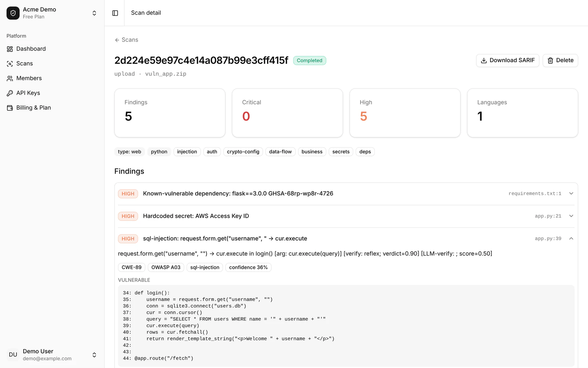Click the Scans icon in sidebar
The width and height of the screenshot is (588, 368).
(x=10, y=64)
